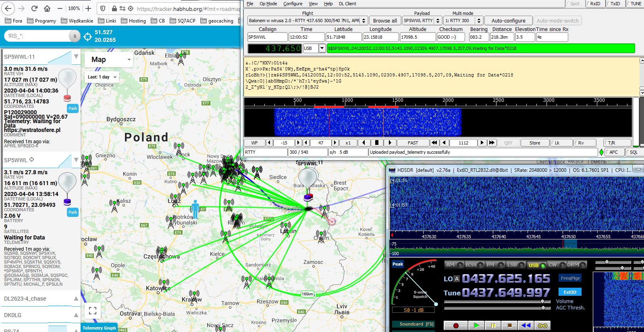
Task: Open the Configure menu
Action: pyautogui.click(x=293, y=4)
